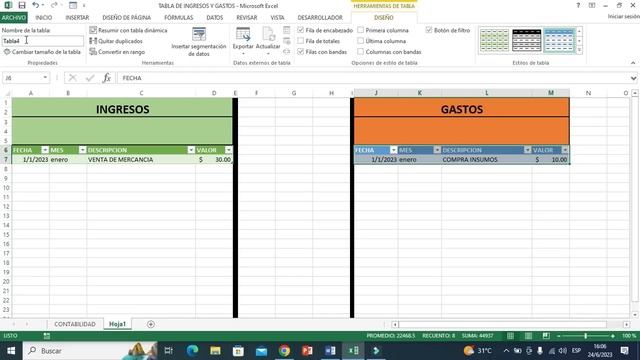Image resolution: width=640 pixels, height=360 pixels.
Task: Click Quitar duplicados
Action: [116, 41]
